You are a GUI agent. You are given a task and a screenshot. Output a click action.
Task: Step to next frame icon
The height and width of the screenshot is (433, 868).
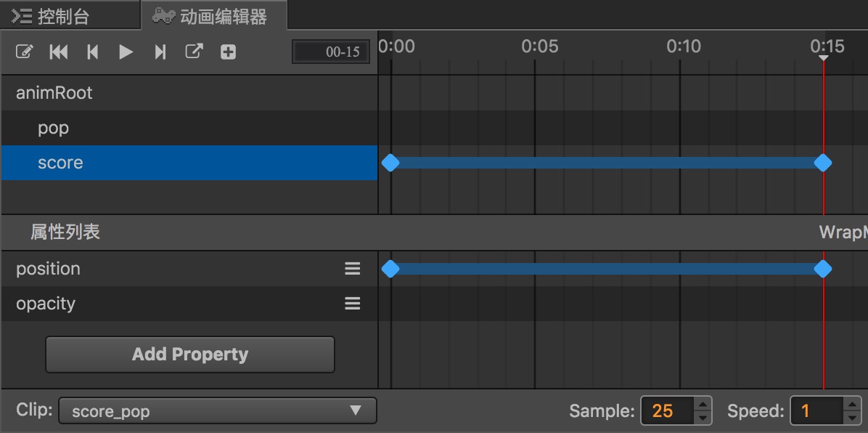[x=160, y=52]
